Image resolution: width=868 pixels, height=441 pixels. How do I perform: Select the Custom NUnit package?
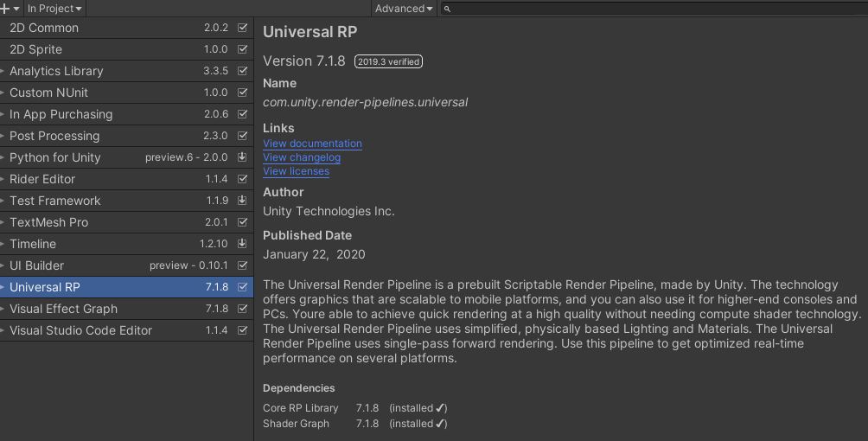point(127,93)
